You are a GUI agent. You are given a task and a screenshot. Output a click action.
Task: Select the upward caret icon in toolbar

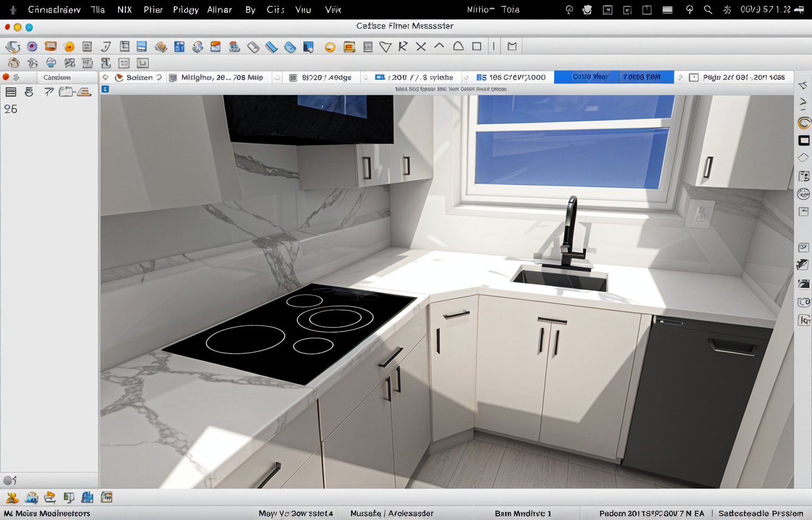[x=439, y=46]
